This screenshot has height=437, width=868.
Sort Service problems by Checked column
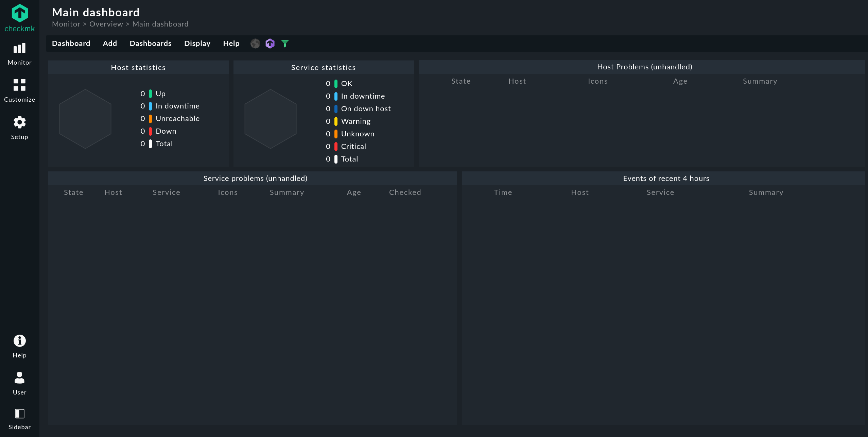[x=405, y=192]
